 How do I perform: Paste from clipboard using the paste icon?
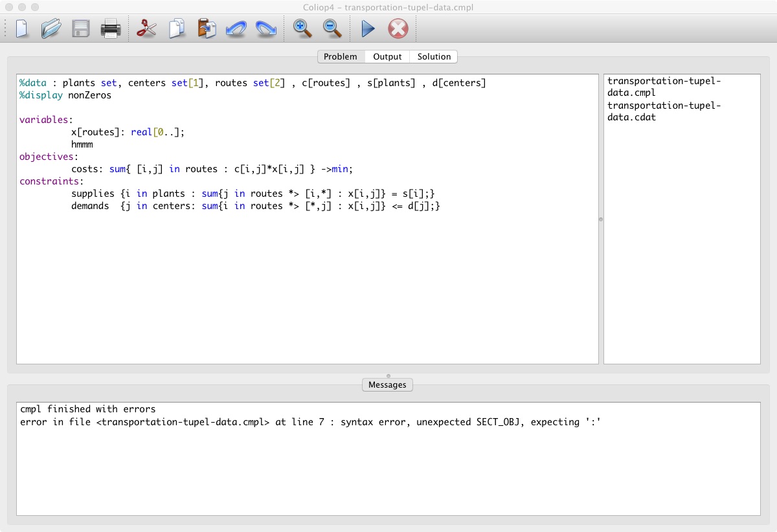(x=207, y=29)
